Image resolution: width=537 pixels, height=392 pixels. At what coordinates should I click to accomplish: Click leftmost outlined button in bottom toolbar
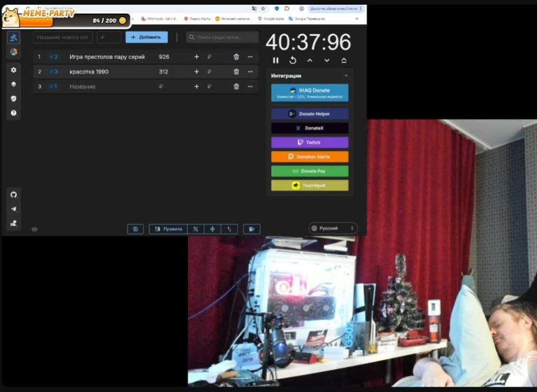pyautogui.click(x=135, y=229)
